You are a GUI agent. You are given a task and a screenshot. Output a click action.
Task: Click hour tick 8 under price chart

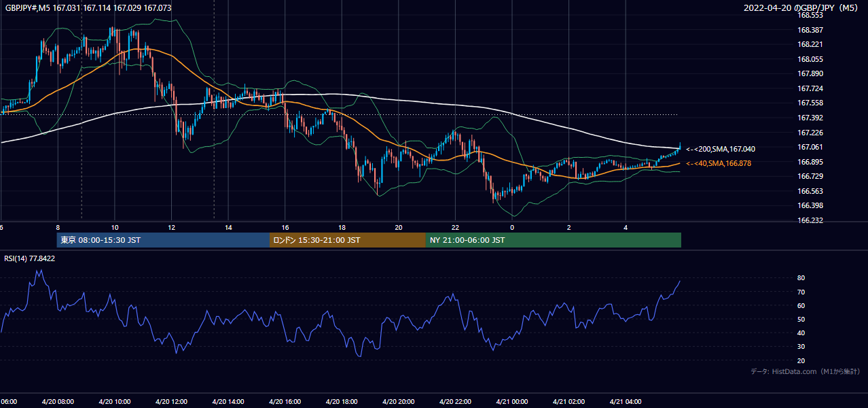tap(58, 227)
